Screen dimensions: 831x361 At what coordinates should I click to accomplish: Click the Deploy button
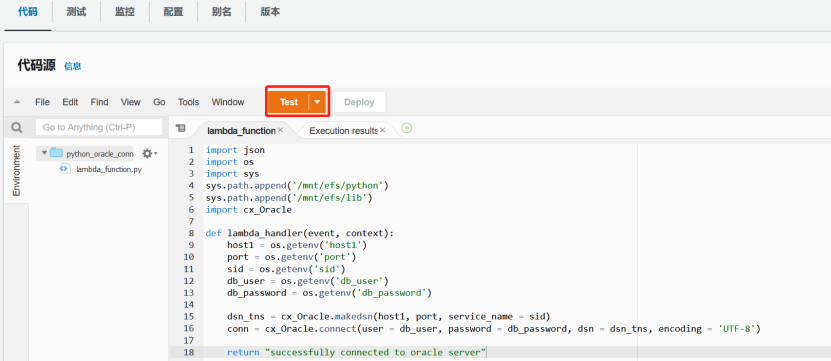coord(359,102)
